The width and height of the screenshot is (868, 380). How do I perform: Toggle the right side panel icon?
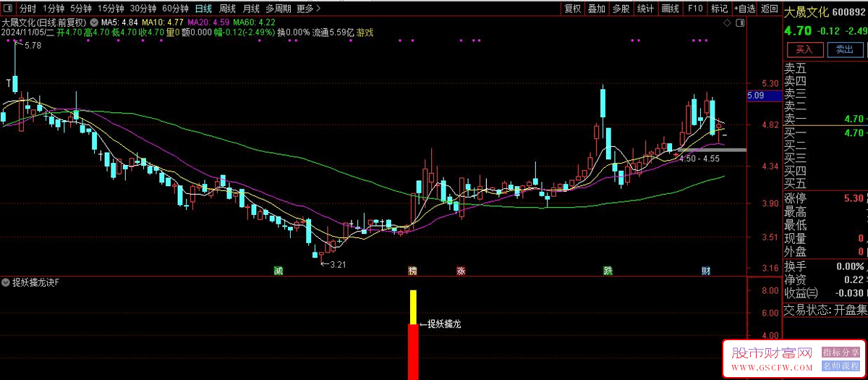(739, 23)
